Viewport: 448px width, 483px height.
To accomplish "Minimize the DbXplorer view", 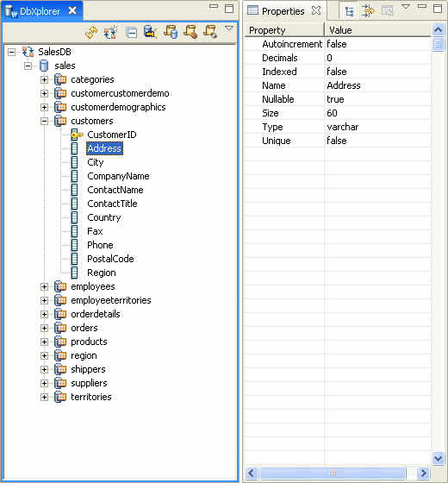I will point(214,6).
